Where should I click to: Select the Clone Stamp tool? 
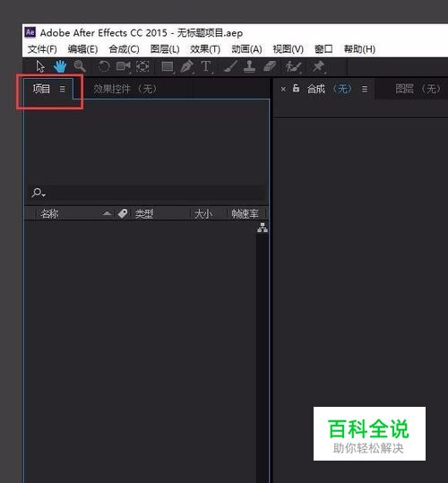(x=249, y=66)
